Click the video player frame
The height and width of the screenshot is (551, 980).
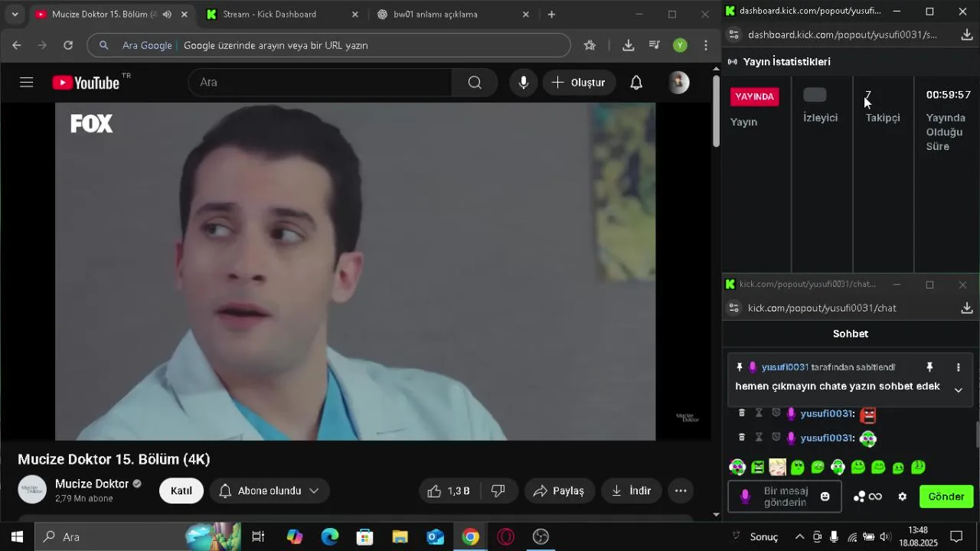pyautogui.click(x=355, y=272)
